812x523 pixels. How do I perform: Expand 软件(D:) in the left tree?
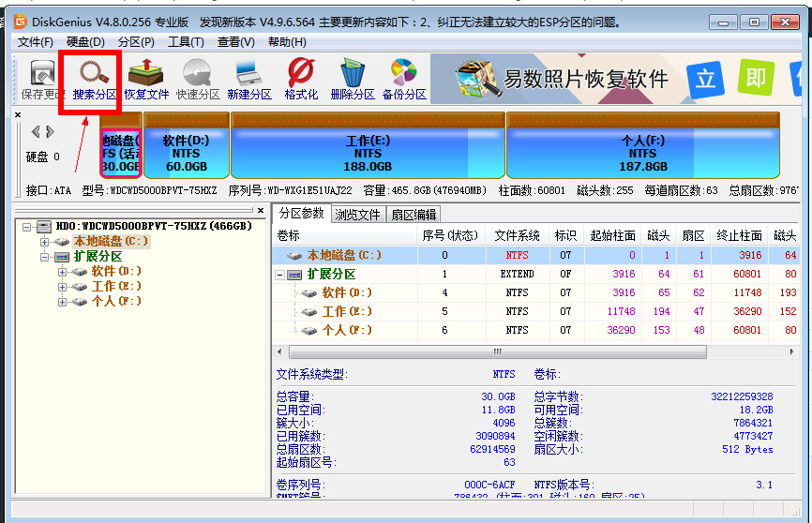tap(62, 272)
